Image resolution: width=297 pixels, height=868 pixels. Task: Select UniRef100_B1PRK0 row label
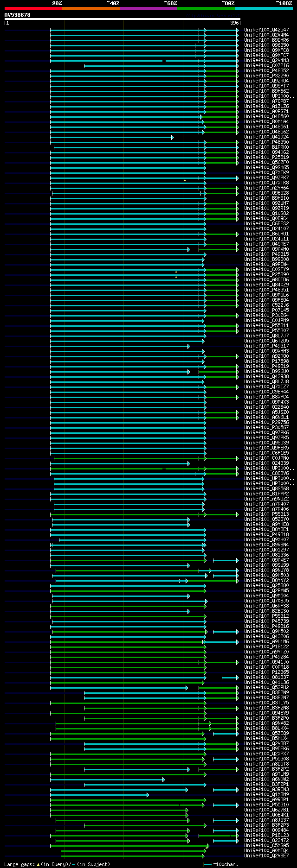click(266, 147)
